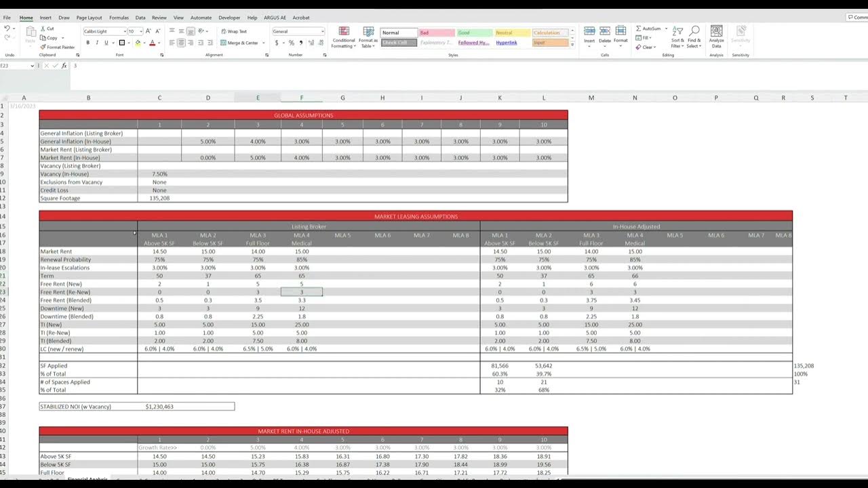868x488 pixels.
Task: Apply the fill color bucket icon
Action: click(x=138, y=43)
